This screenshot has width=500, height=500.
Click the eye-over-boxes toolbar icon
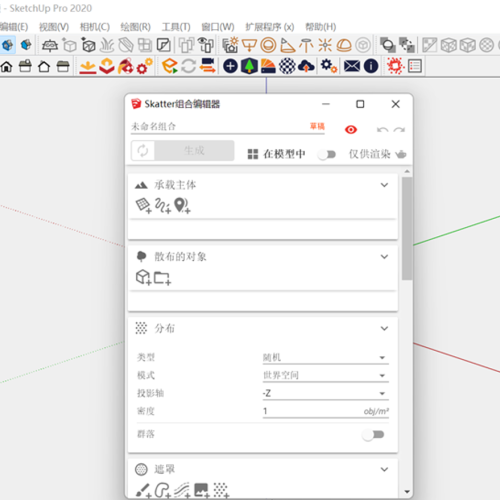point(206,45)
